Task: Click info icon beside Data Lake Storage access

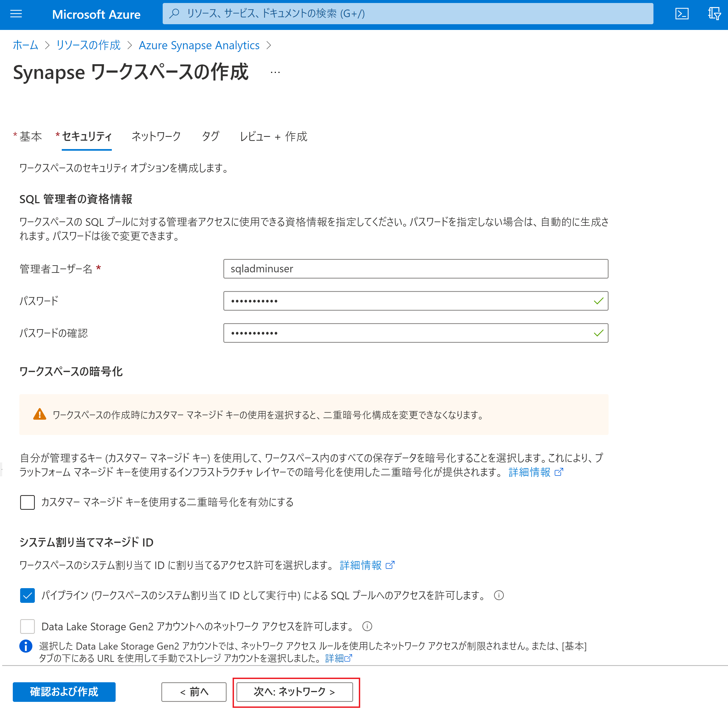Action: [367, 626]
